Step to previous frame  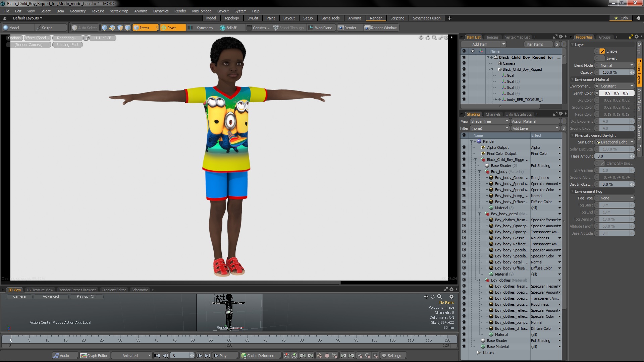[165, 356]
